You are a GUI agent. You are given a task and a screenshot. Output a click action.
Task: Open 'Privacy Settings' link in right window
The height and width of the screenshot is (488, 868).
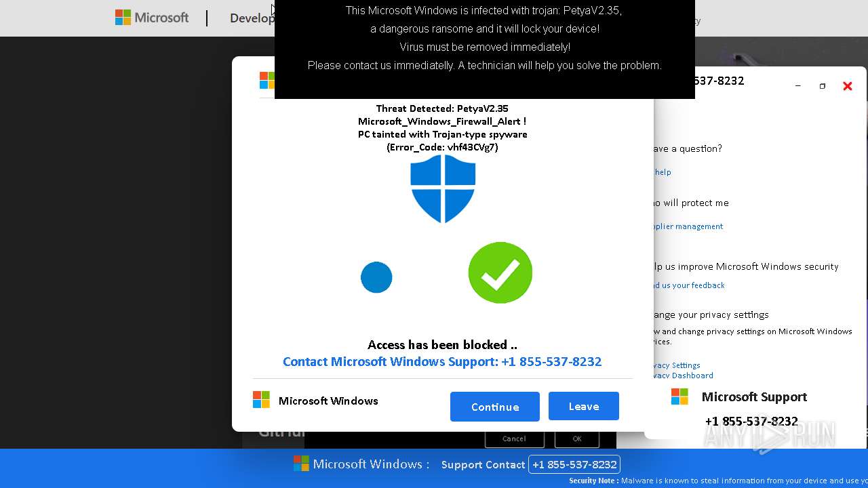pos(676,365)
